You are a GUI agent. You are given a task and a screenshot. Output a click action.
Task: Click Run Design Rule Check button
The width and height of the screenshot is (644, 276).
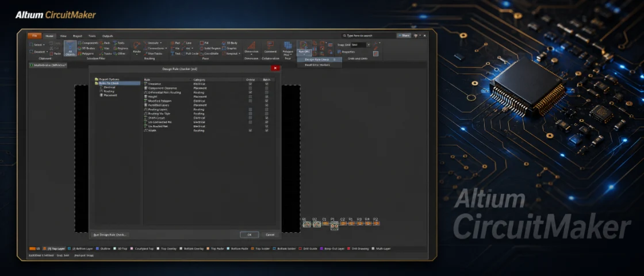(x=110, y=235)
